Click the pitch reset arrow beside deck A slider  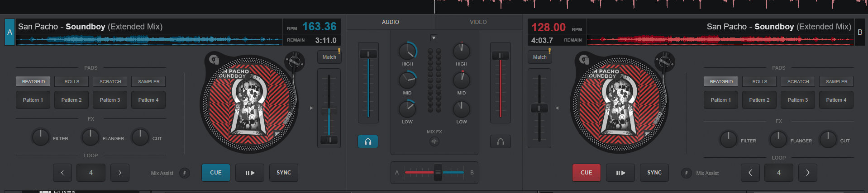(x=311, y=108)
